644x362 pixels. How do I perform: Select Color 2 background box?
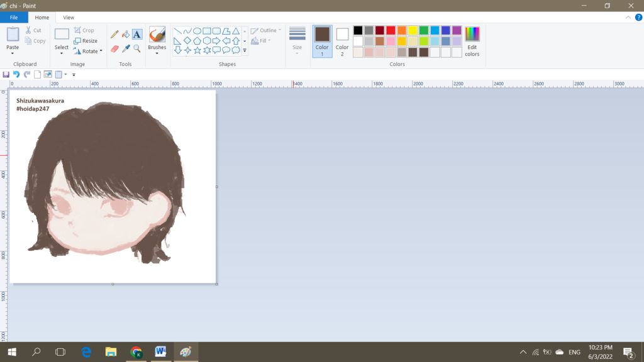(342, 41)
